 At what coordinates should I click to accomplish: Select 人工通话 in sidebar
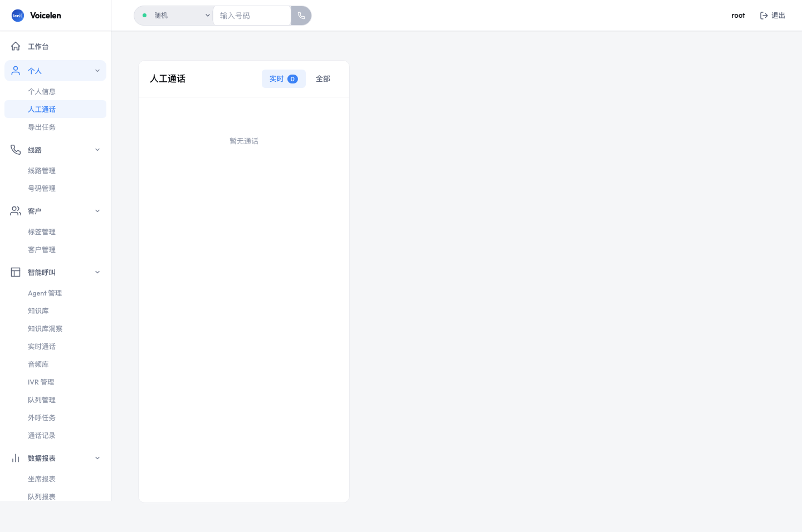point(55,109)
